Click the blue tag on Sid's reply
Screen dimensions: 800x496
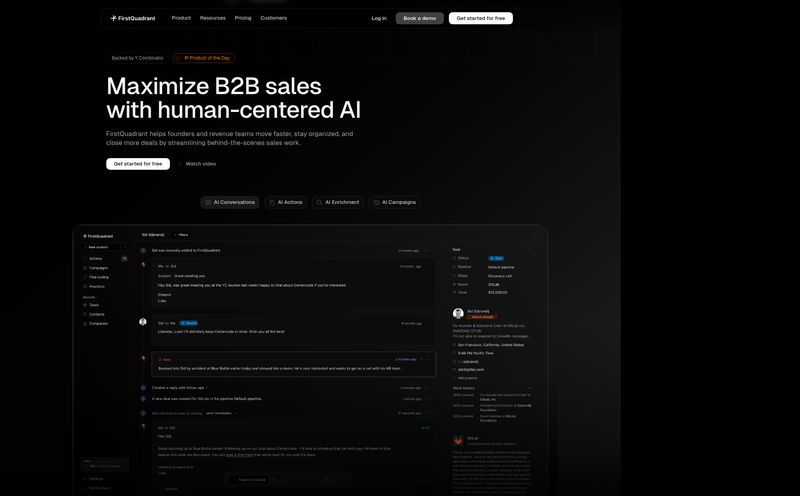[189, 323]
